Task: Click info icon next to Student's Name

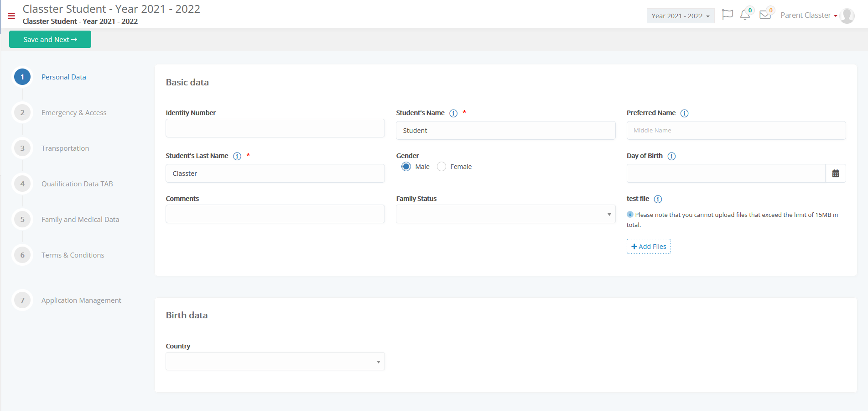Action: click(453, 113)
